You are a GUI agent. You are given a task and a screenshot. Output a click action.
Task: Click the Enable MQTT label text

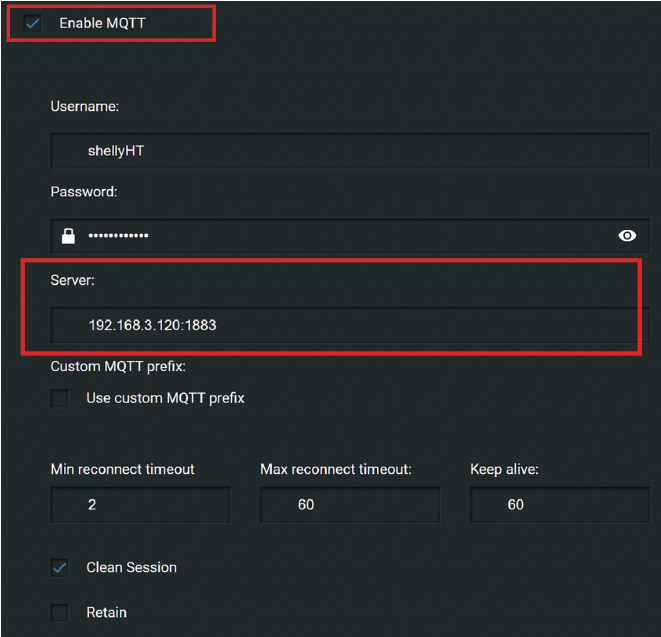pos(102,22)
